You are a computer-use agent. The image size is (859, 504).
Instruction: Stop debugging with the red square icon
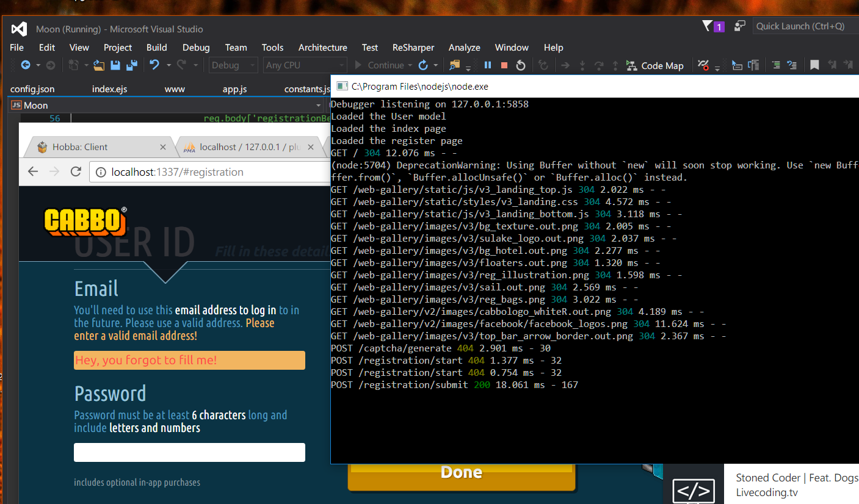point(504,65)
